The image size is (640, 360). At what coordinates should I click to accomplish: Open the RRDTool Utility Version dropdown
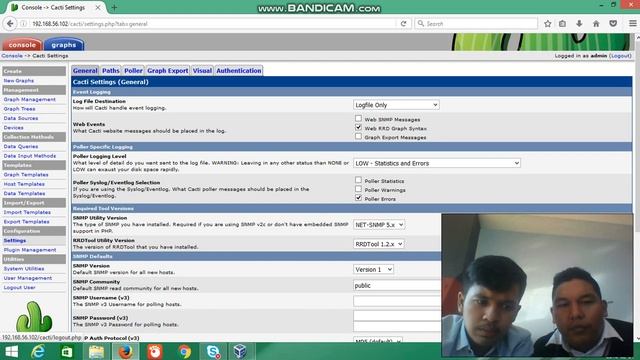pos(378,244)
